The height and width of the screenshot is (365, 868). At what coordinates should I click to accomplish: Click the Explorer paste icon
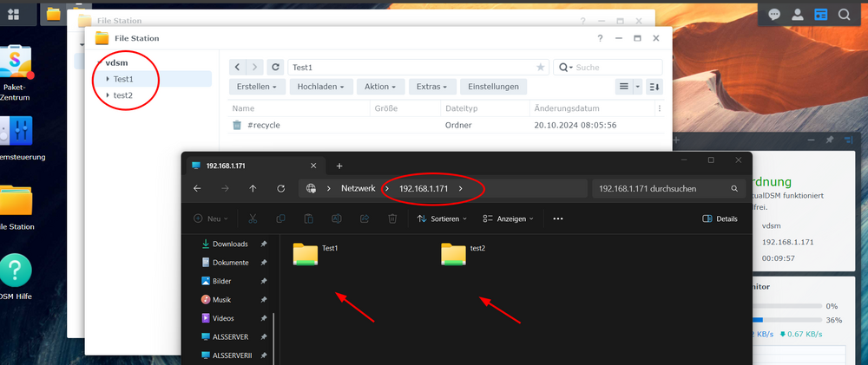tap(309, 218)
